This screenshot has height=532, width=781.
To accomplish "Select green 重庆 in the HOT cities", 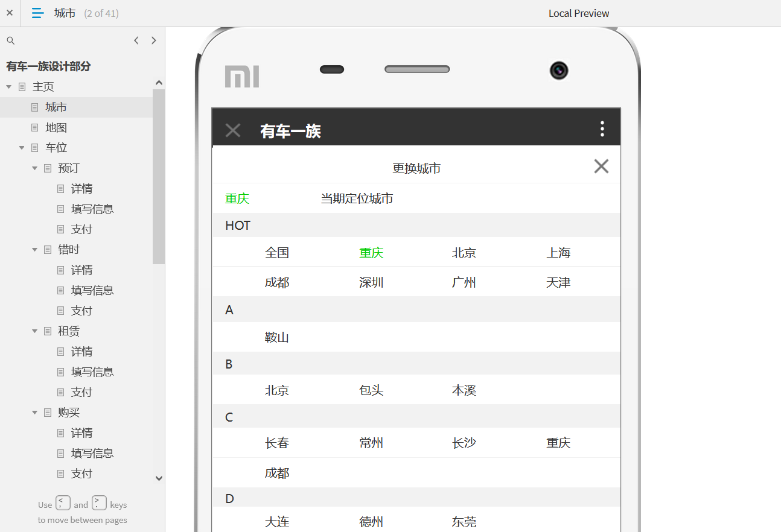I will click(x=371, y=253).
